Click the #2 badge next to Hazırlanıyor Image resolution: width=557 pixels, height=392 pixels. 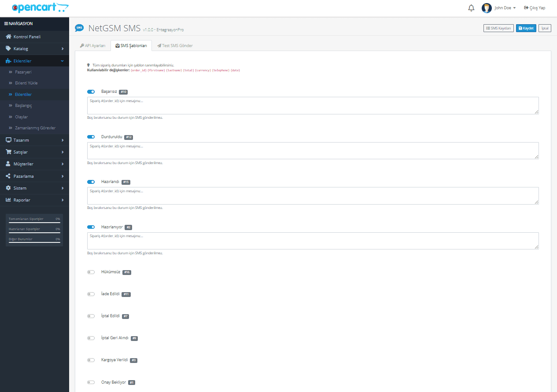[129, 227]
